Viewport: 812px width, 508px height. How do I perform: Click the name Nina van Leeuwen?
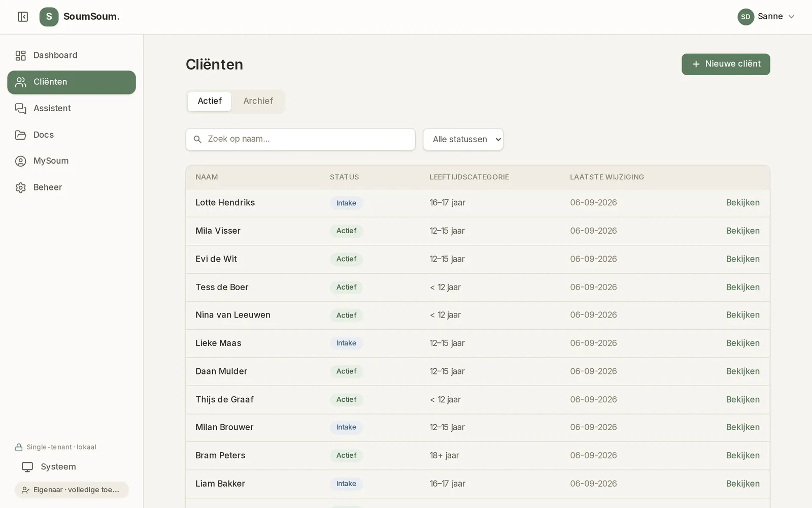coord(233,315)
